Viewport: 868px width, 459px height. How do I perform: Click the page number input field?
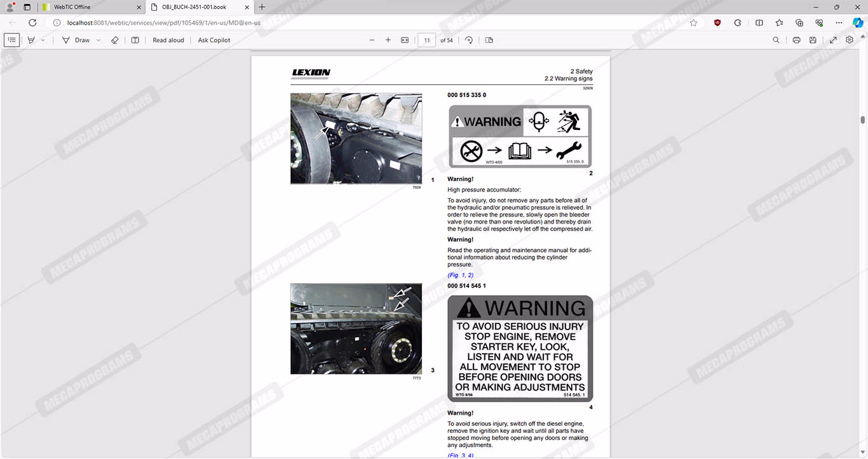click(x=427, y=40)
